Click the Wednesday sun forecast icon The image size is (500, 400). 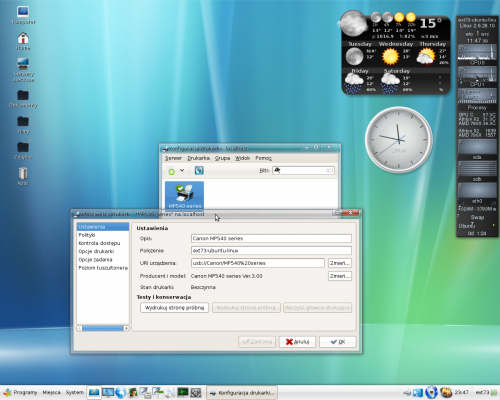click(390, 56)
